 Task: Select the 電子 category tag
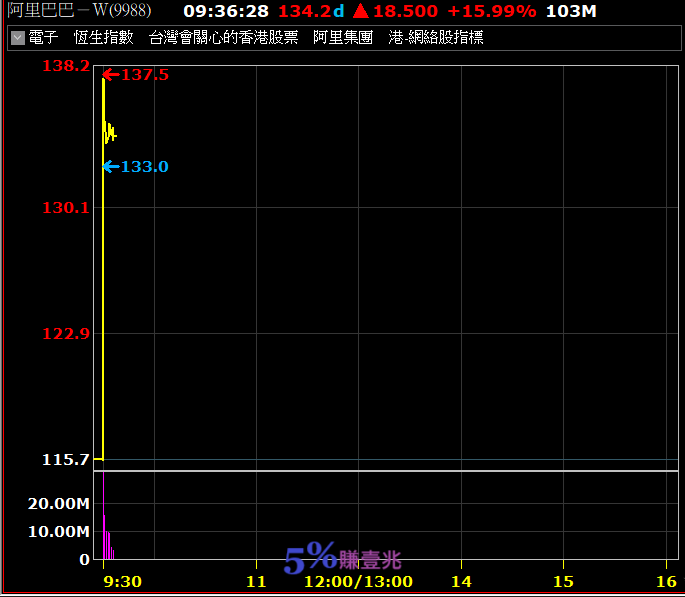[43, 38]
